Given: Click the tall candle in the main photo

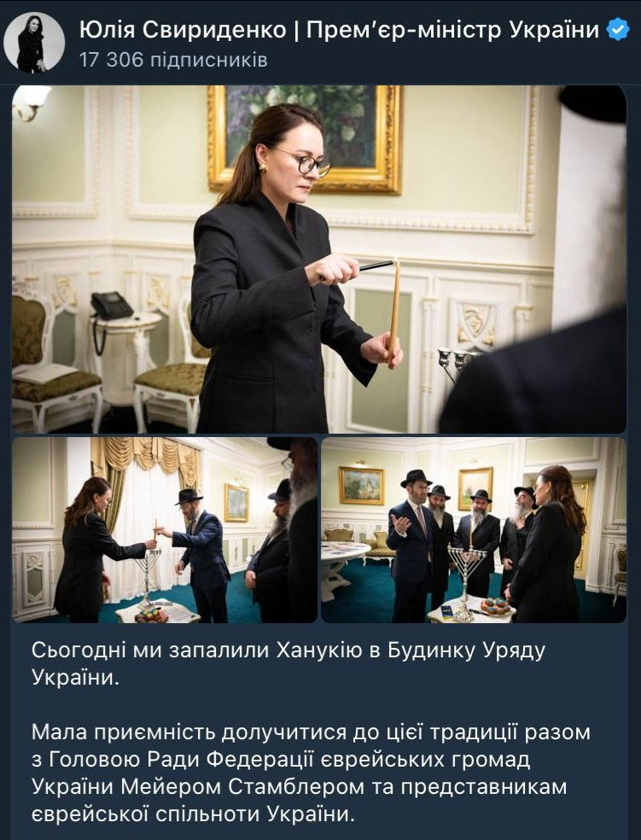Looking at the screenshot, I should pos(394,307).
